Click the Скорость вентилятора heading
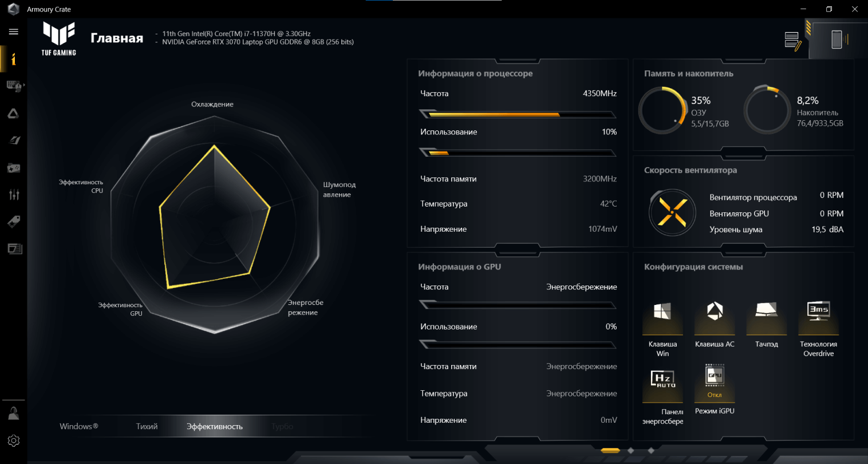The width and height of the screenshot is (868, 464). [x=691, y=170]
